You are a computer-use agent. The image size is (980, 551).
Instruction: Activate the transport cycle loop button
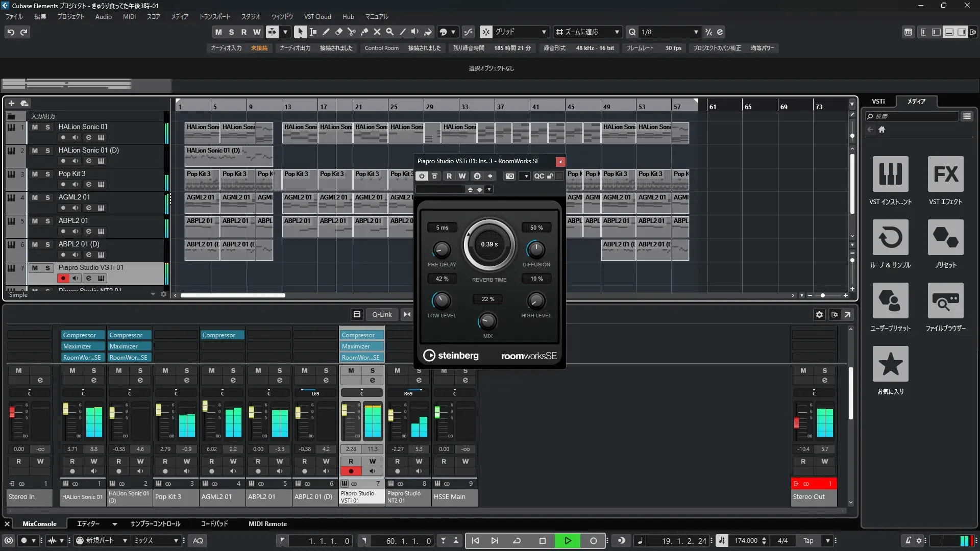(517, 541)
